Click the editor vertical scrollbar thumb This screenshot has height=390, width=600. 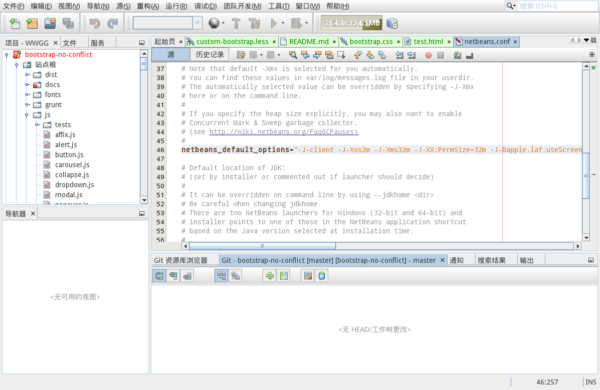click(x=586, y=176)
